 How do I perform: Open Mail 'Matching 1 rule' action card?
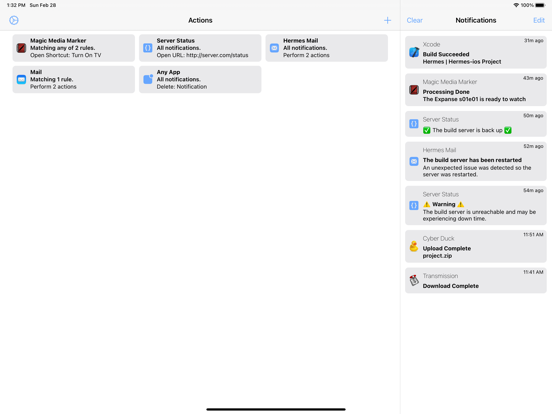click(x=74, y=79)
